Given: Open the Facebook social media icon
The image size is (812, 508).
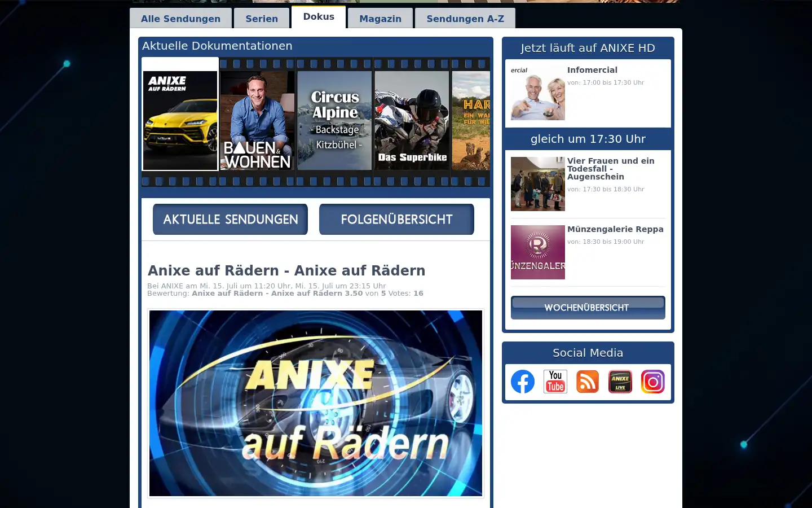Looking at the screenshot, I should tap(523, 382).
